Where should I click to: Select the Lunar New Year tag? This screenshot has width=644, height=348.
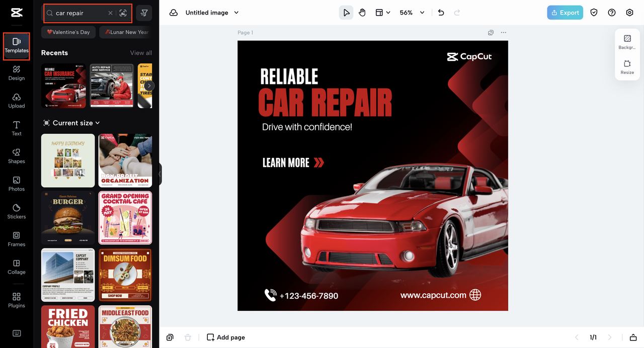click(126, 32)
